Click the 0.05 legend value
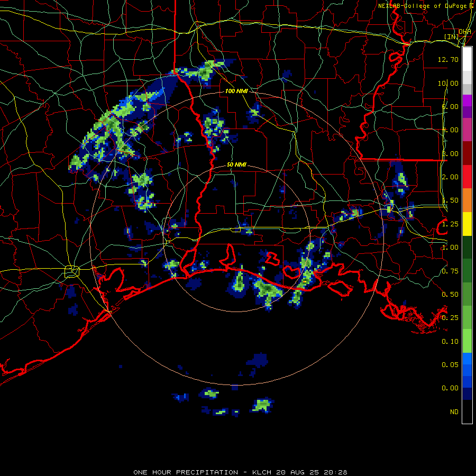 point(450,365)
